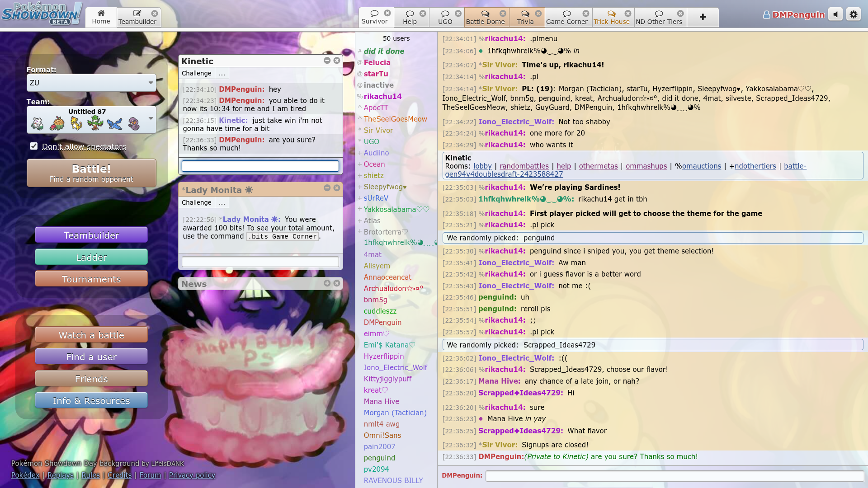868x488 pixels.
Task: Click Watch a battle button
Action: click(x=91, y=335)
